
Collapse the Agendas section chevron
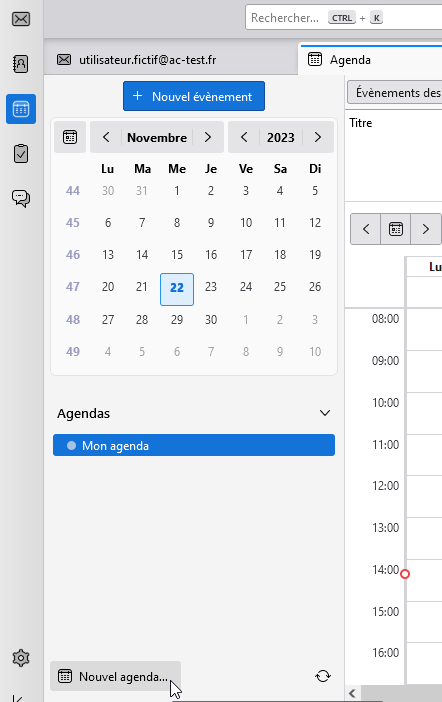[325, 413]
